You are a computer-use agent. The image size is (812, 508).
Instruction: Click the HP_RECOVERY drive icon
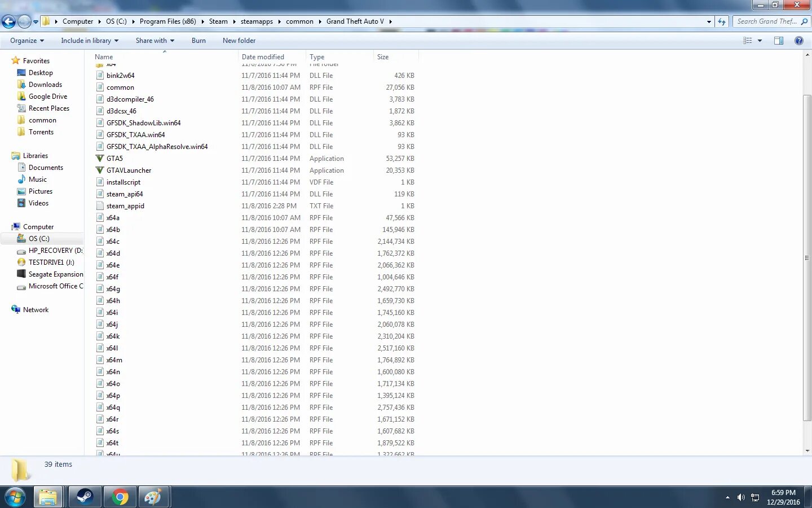click(x=21, y=251)
